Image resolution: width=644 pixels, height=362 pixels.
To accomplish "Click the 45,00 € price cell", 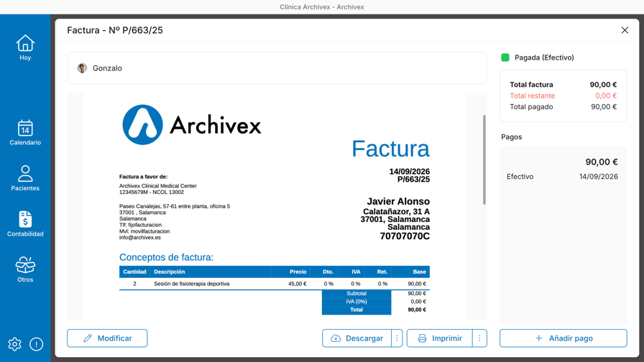I will point(297,284).
